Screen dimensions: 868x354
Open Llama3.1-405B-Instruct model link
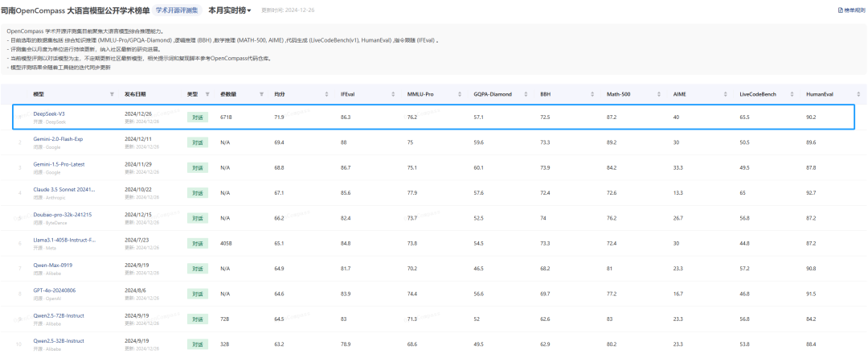(x=64, y=240)
